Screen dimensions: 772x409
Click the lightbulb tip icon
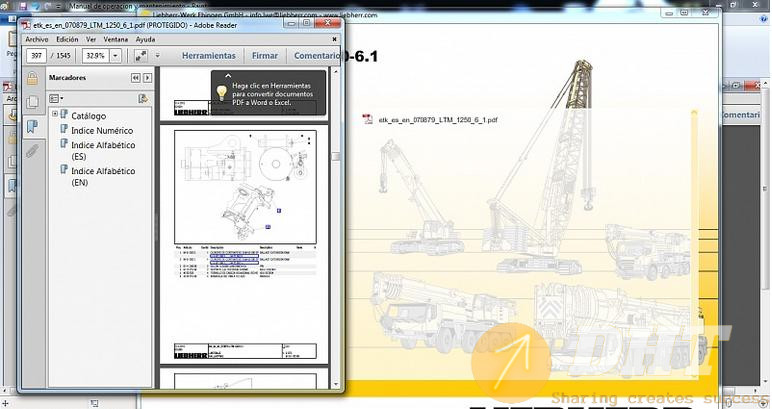pos(222,93)
